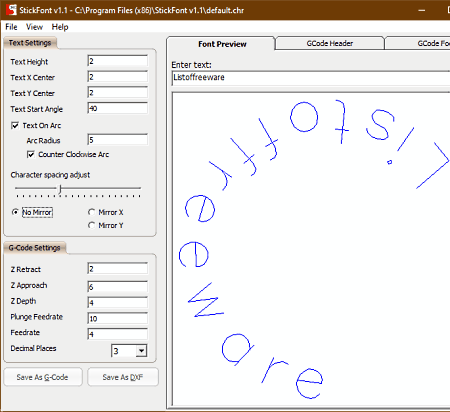Click in the Text Start Angle field

click(x=117, y=108)
